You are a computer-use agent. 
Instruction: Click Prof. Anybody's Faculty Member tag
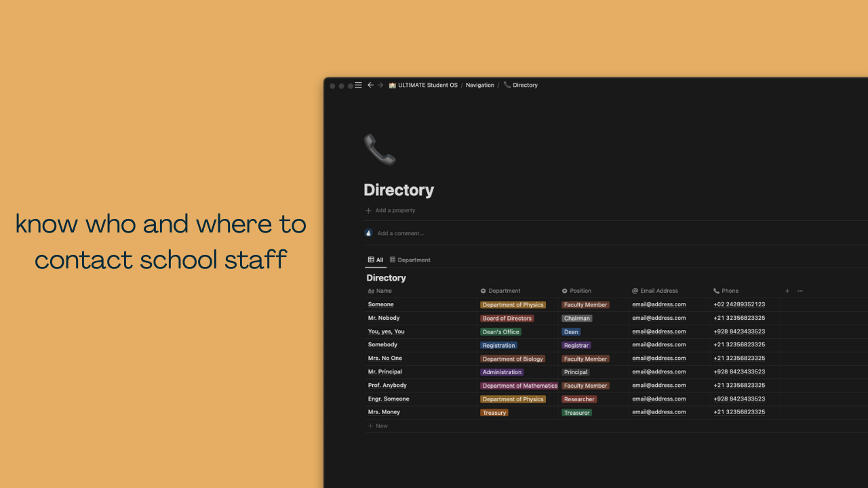point(586,386)
